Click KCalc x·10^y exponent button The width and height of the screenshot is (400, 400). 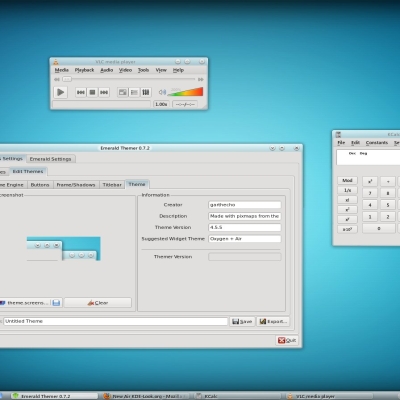(x=347, y=229)
